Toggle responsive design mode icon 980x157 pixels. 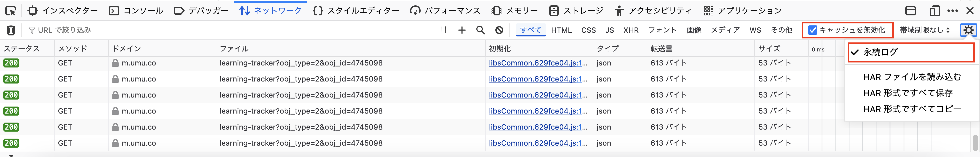click(x=934, y=11)
